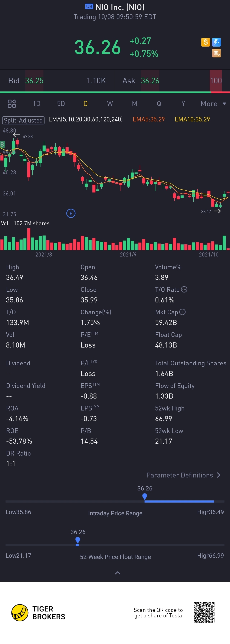Tap the Mkt Cap value 59.42B

pyautogui.click(x=166, y=322)
